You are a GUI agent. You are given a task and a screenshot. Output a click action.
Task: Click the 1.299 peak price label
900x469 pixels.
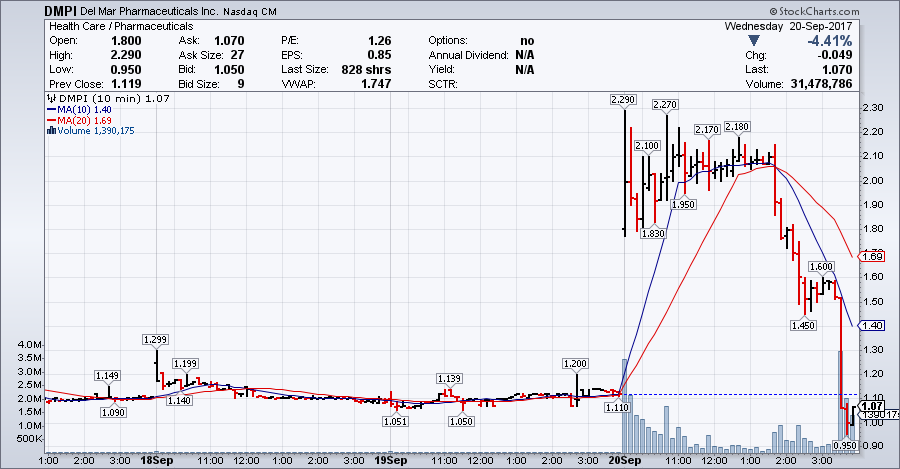click(x=156, y=340)
